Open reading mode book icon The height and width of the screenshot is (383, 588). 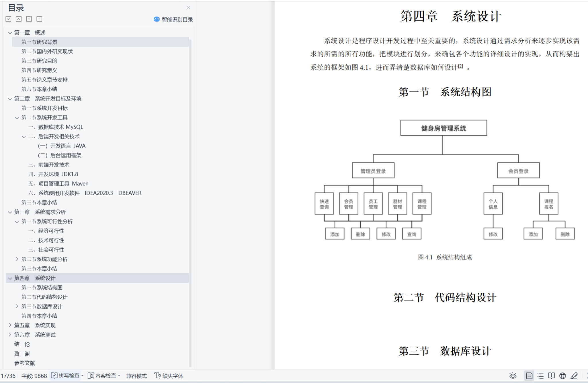click(x=551, y=376)
